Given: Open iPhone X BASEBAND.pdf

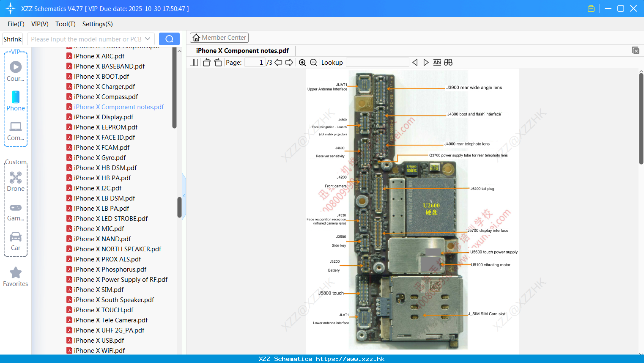Looking at the screenshot, I should coord(106,66).
